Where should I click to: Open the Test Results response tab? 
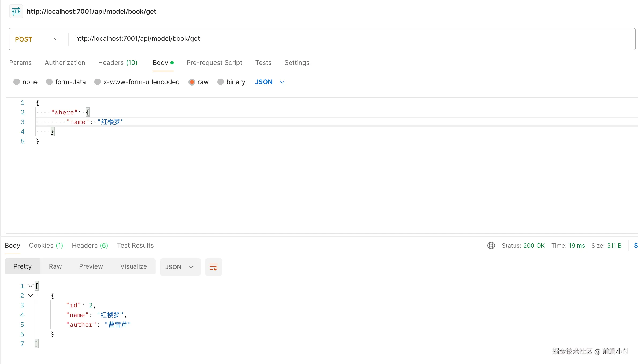point(135,246)
